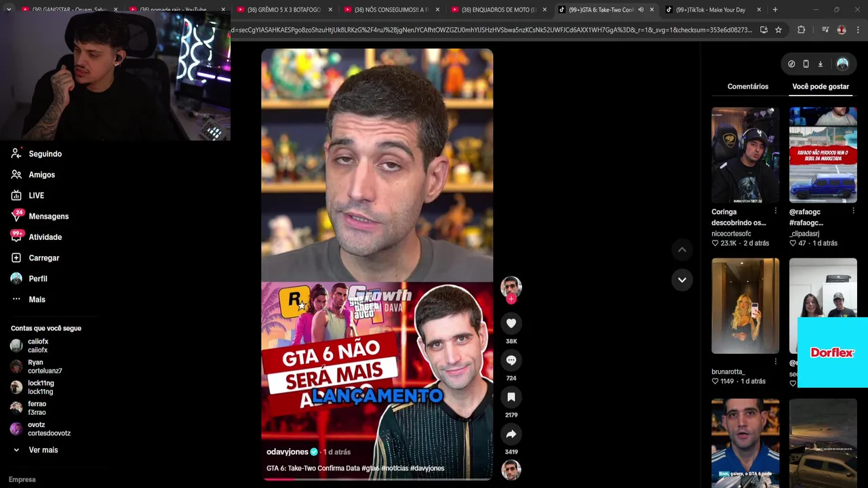Click the #noticias hashtag
Viewport: 868px width, 488px height.
[395, 468]
